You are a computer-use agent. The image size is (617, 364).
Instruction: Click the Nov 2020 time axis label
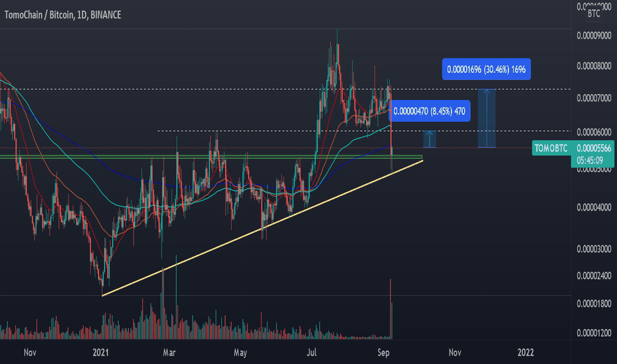coord(30,352)
